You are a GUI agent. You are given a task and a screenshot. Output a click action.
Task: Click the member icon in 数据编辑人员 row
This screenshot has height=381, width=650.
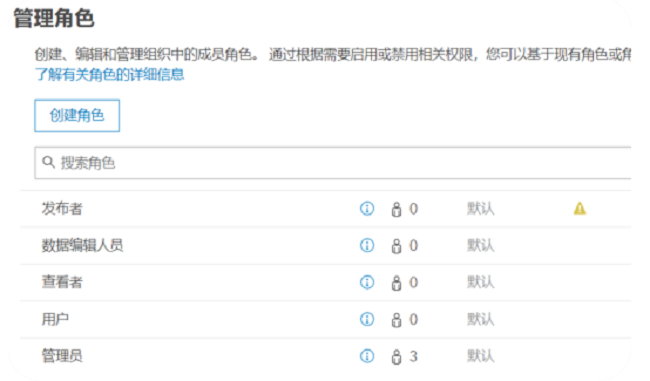coord(396,246)
